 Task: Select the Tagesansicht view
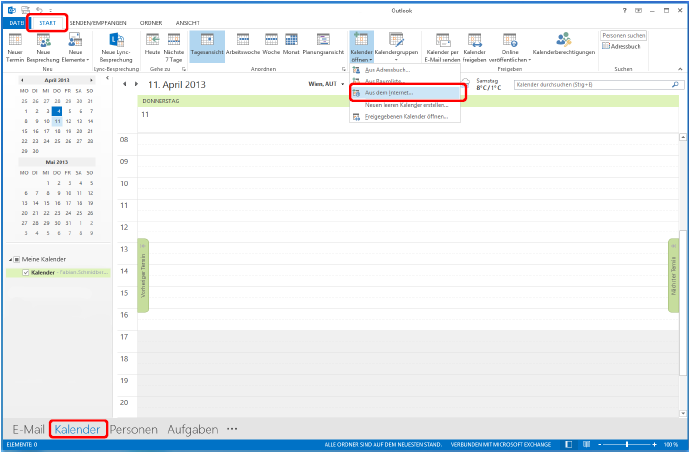coord(207,46)
